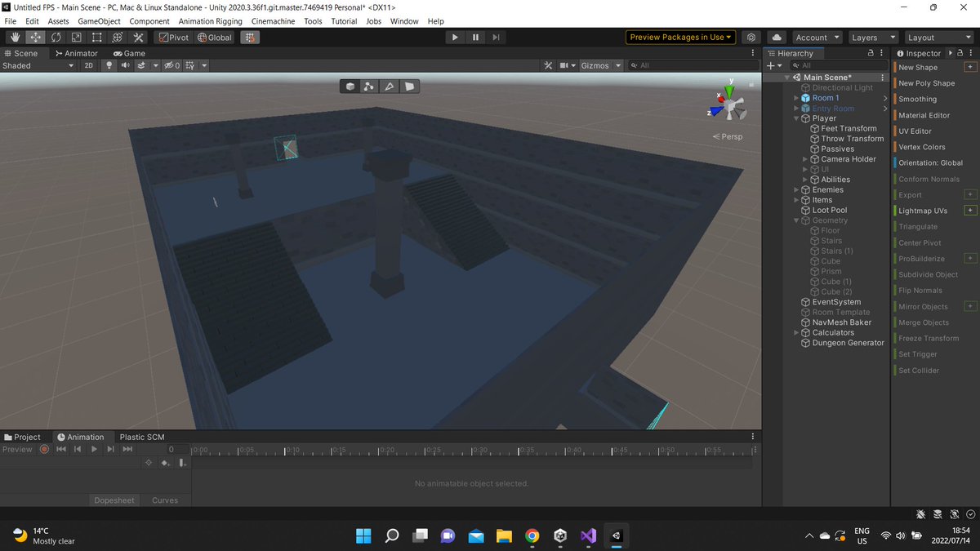Filter by selection in Animation window
Screen dimensions: 980x551
coord(149,463)
